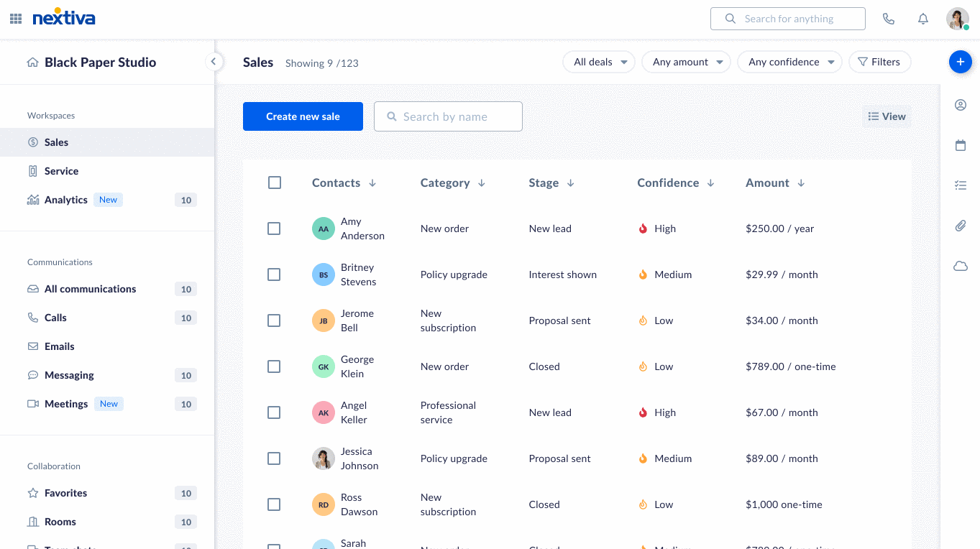The image size is (980, 549).
Task: Open the Filters button
Action: (879, 62)
